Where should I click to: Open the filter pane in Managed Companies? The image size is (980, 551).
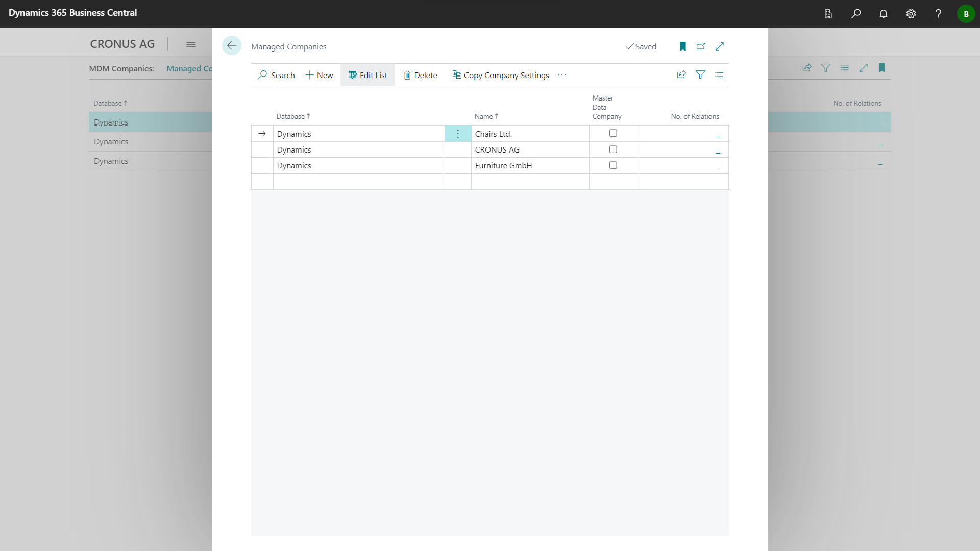700,74
